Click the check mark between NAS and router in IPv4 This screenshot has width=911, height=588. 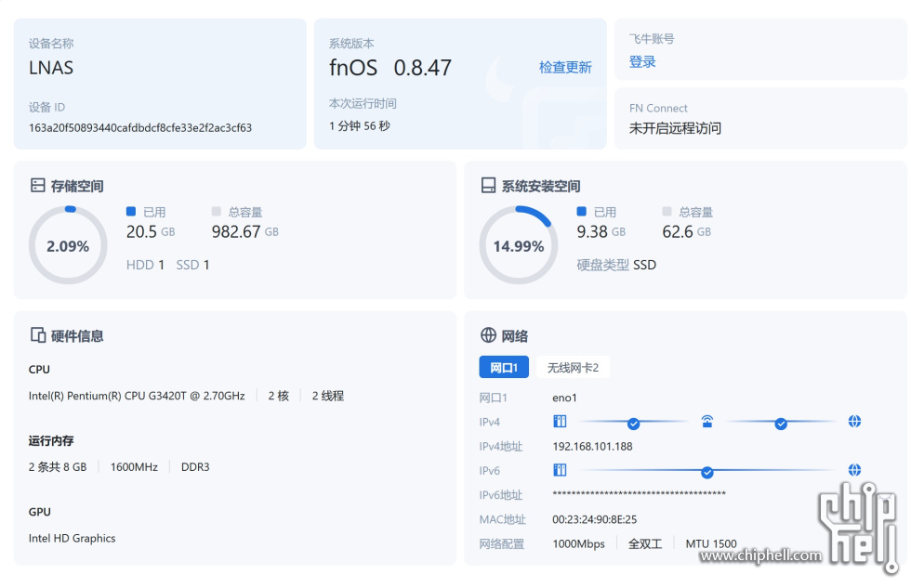coord(633,424)
